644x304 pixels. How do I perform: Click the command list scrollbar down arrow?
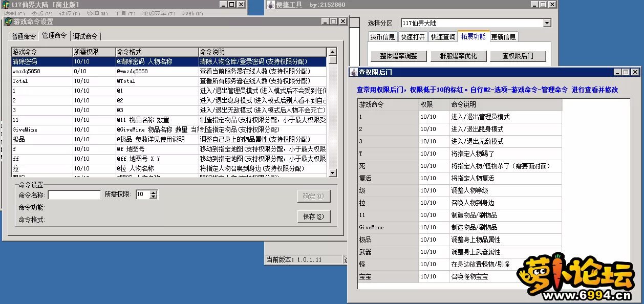332,173
